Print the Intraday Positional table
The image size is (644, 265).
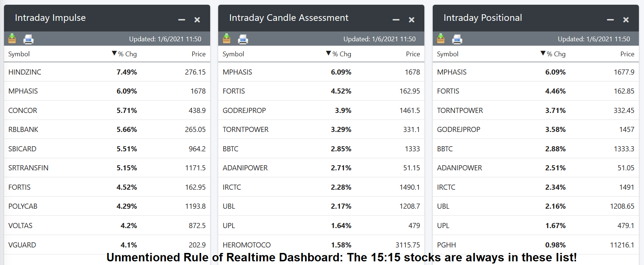pos(457,39)
